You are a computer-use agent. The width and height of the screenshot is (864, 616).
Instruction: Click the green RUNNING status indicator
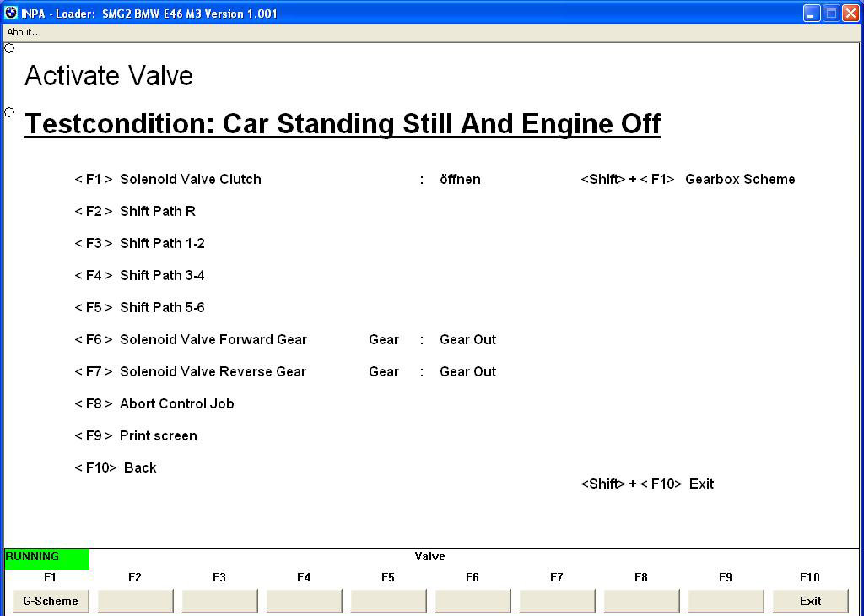(x=47, y=559)
